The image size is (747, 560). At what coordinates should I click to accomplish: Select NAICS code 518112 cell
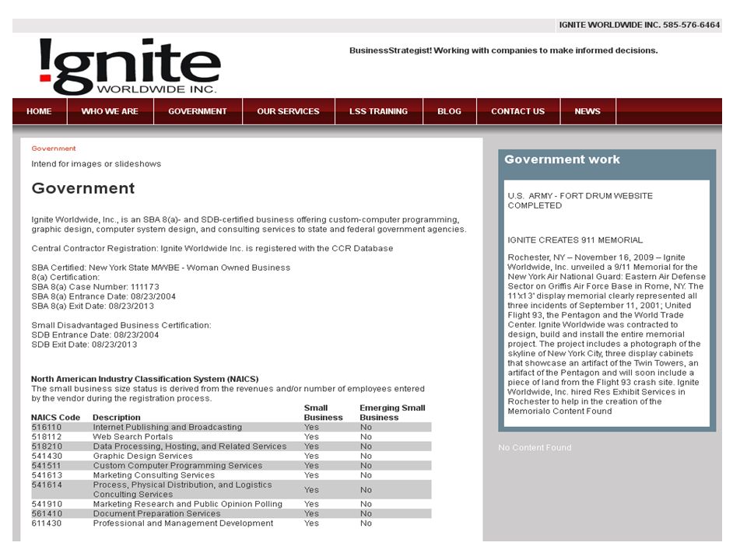[47, 436]
